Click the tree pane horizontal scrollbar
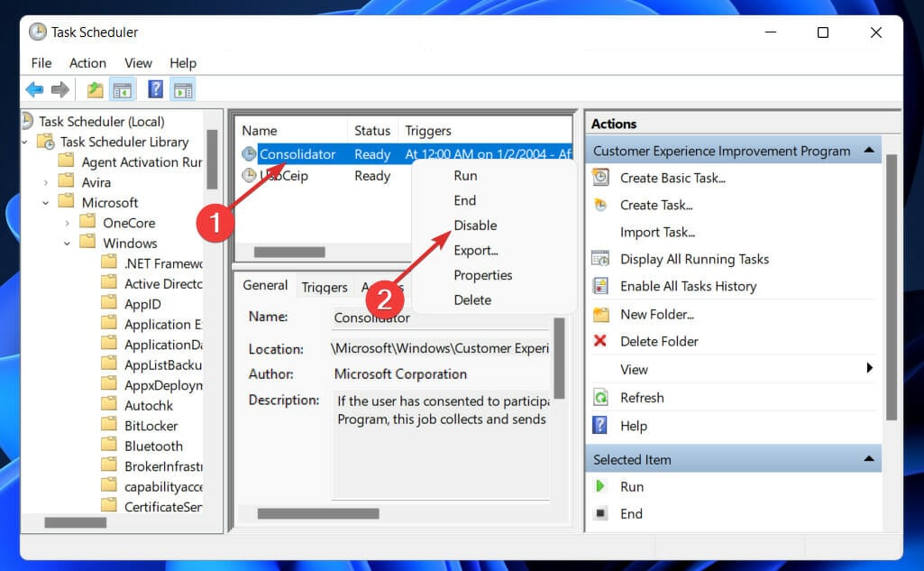The width and height of the screenshot is (924, 571). click(x=76, y=522)
